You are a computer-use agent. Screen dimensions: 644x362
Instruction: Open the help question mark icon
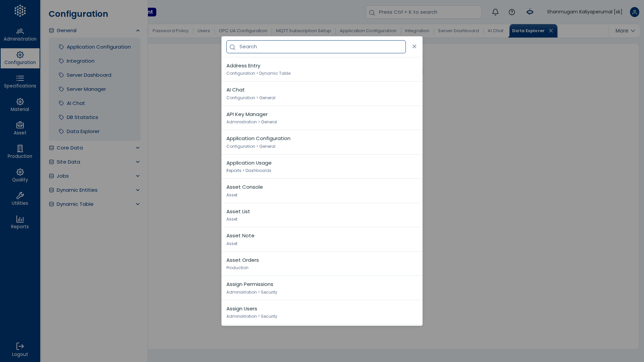(x=512, y=12)
